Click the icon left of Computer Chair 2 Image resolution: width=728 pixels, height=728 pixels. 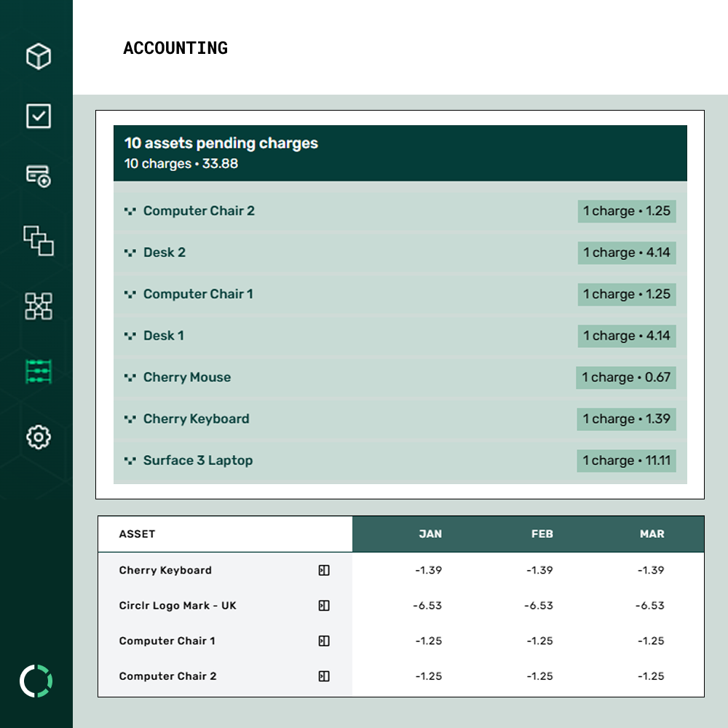(130, 211)
